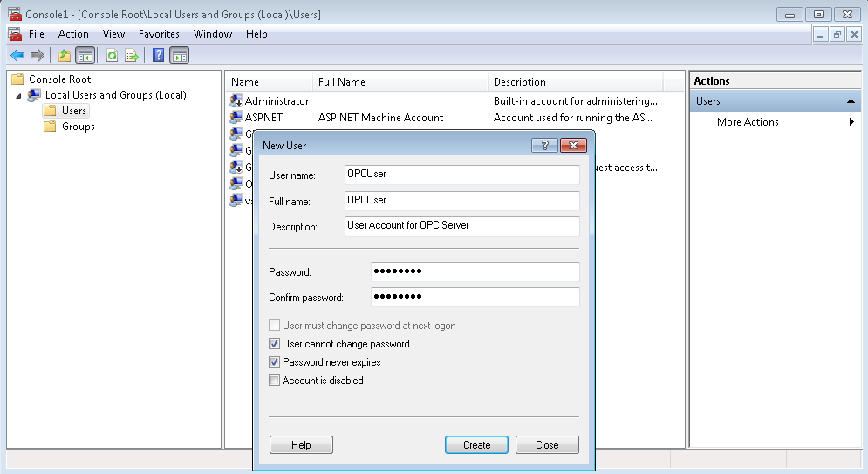Click the Up One Level folder icon
868x474 pixels.
[x=65, y=56]
